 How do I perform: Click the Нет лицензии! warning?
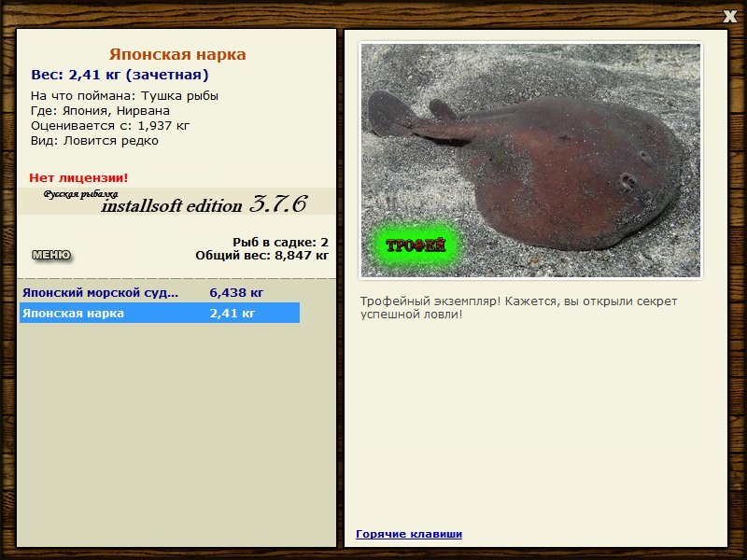coord(78,178)
